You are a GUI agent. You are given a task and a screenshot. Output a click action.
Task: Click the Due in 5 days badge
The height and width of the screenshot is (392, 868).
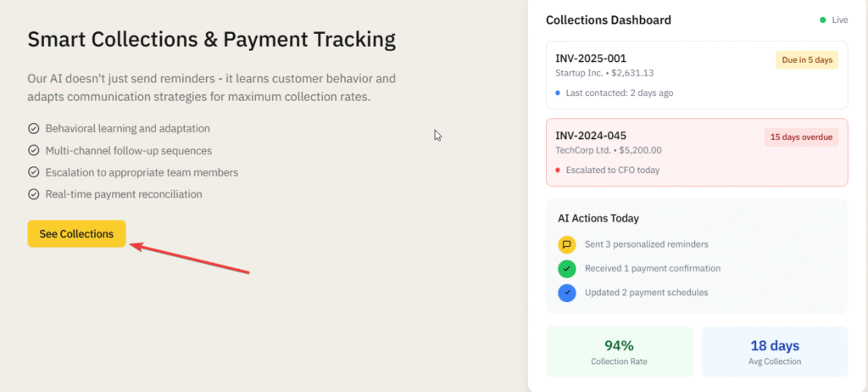(806, 60)
